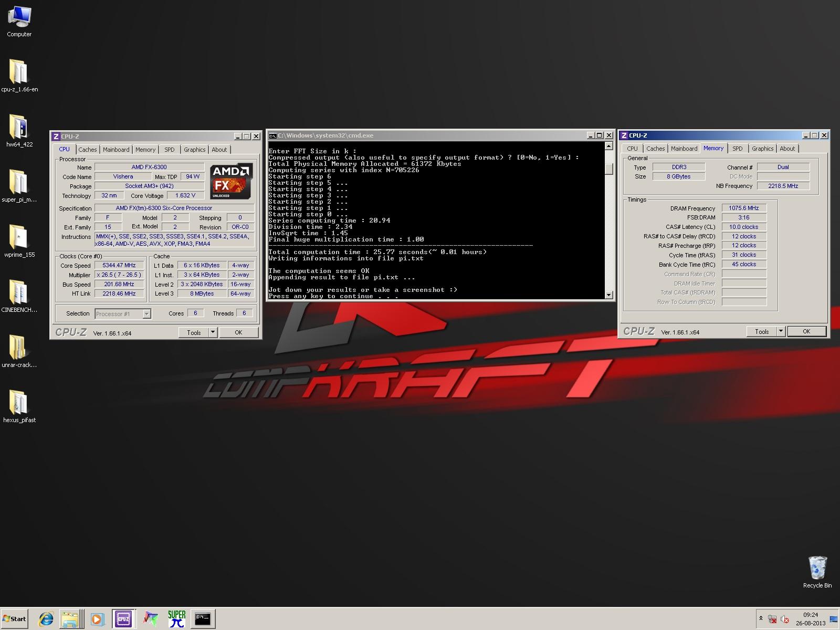Click the Start button
840x630 pixels.
[15, 619]
